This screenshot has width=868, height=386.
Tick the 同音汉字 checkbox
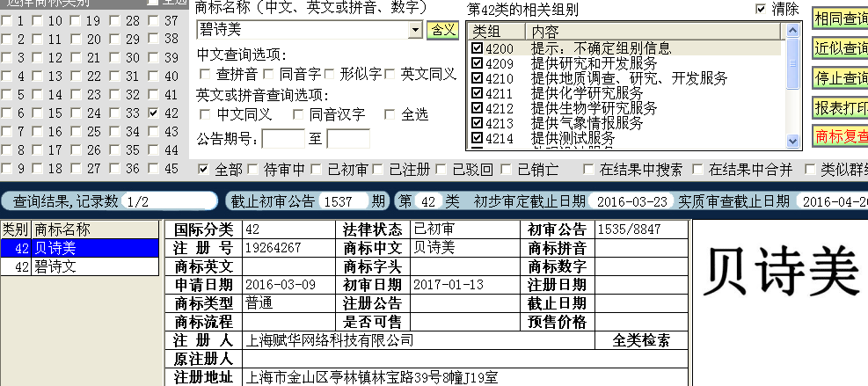tap(298, 114)
